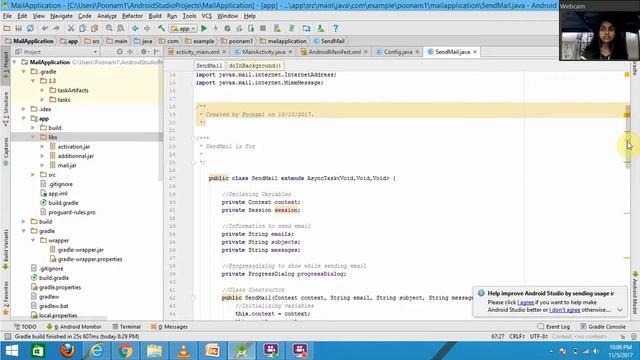Collapse the MailApplication root node
Image resolution: width=640 pixels, height=360 pixels.
click(15, 62)
